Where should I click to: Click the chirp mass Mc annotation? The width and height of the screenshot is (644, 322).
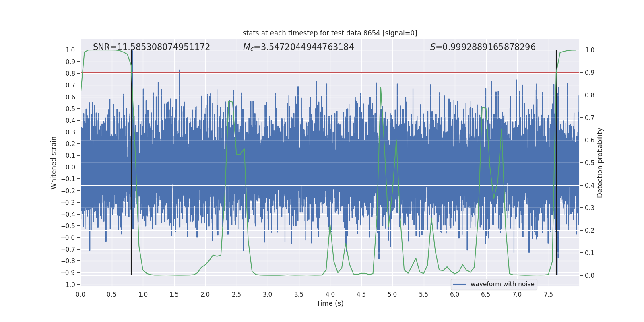pyautogui.click(x=298, y=47)
